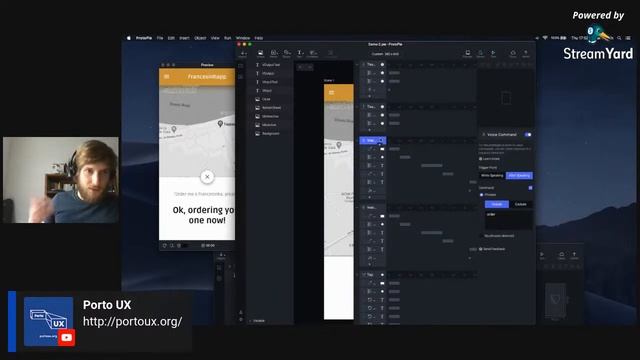This screenshot has height=360, width=640.
Task: Click the Share upload icon in toolbar
Action: [526, 53]
